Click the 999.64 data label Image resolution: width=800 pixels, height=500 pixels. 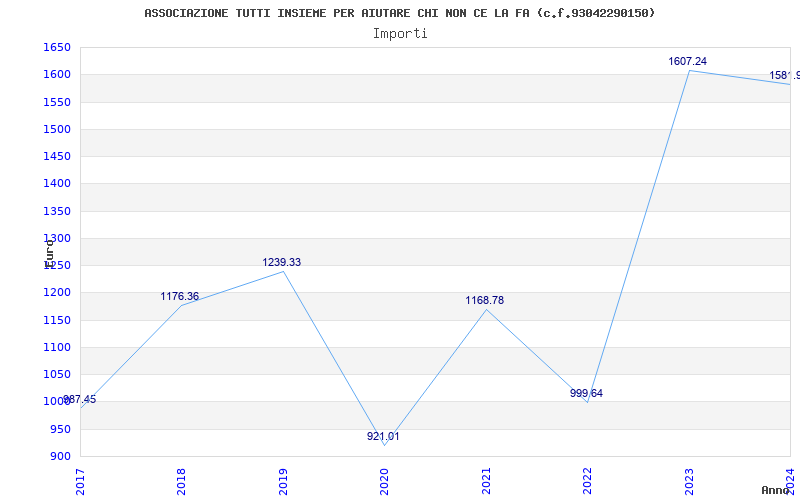pyautogui.click(x=586, y=394)
